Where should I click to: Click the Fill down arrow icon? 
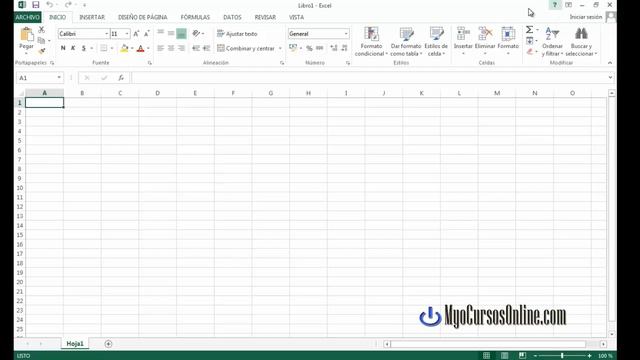pos(529,40)
